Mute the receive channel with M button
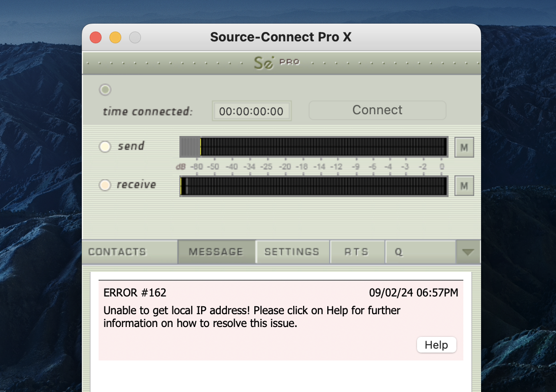The image size is (556, 392). pos(464,186)
